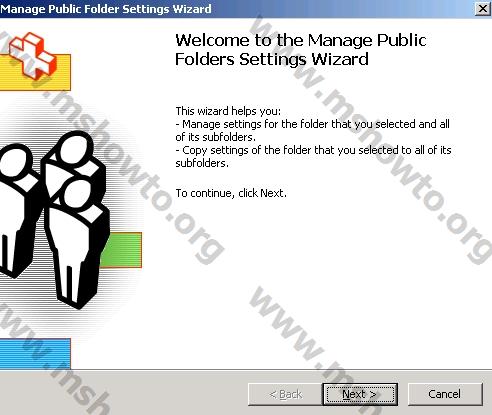Click the 'of its subfolders.' text line

click(x=216, y=137)
